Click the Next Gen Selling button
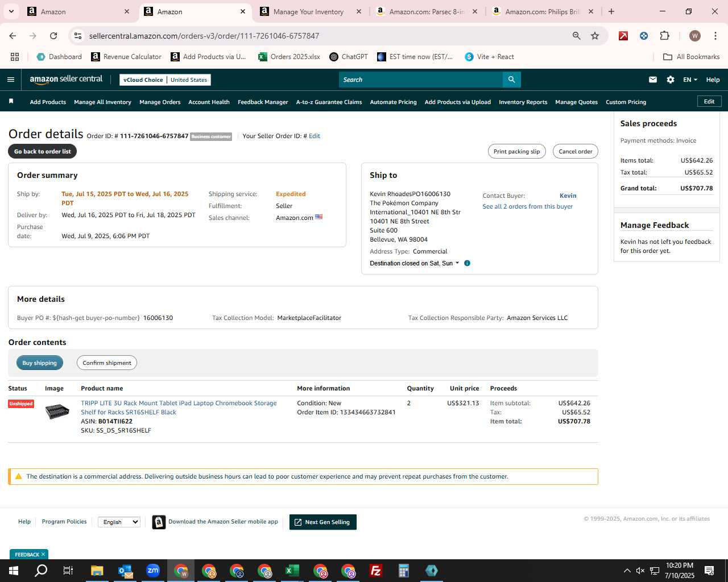This screenshot has width=728, height=582. pyautogui.click(x=323, y=522)
